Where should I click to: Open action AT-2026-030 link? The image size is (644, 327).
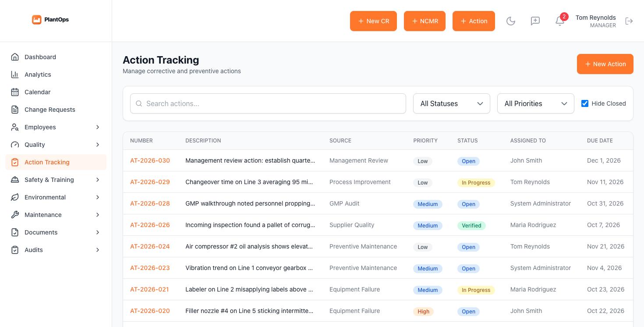(150, 160)
